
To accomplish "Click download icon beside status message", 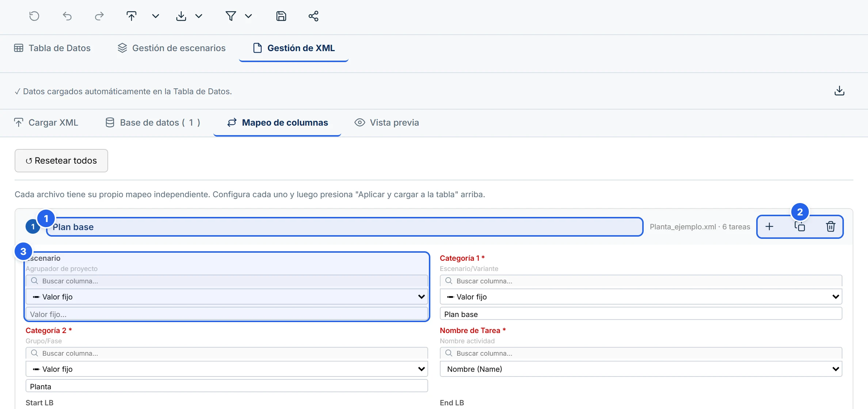I will pos(840,91).
